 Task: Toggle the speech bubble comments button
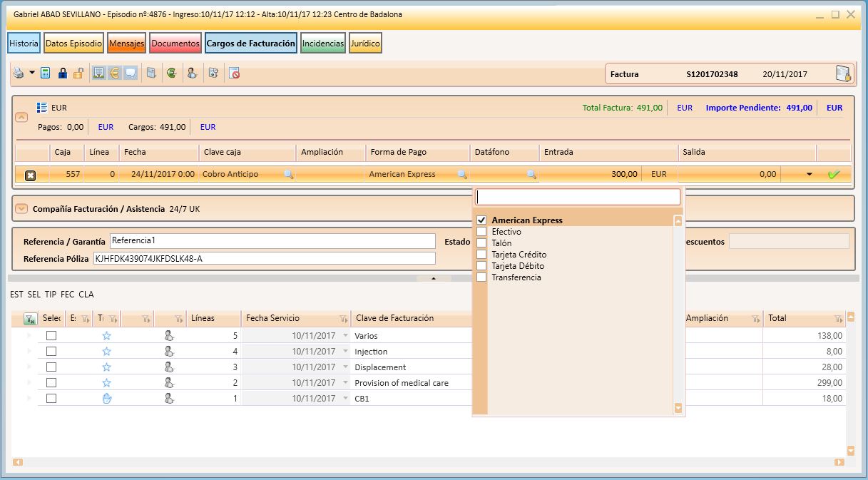(x=131, y=73)
